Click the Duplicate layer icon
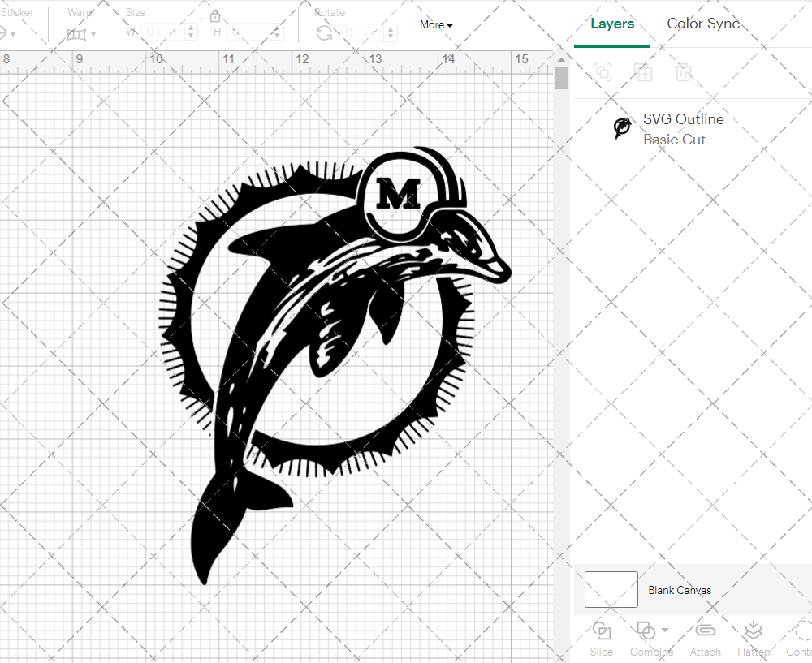 (643, 72)
